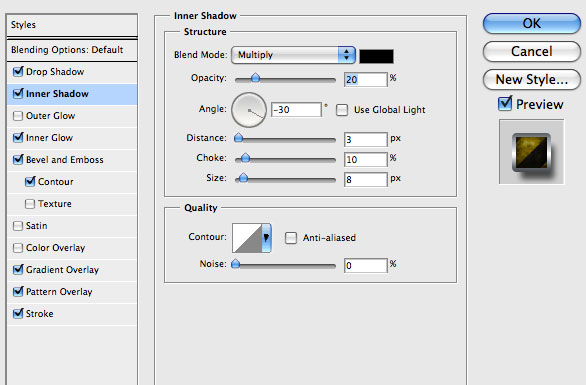Uncheck the Pattern Overlay checkbox
Viewport: 586px width, 385px height.
[18, 292]
